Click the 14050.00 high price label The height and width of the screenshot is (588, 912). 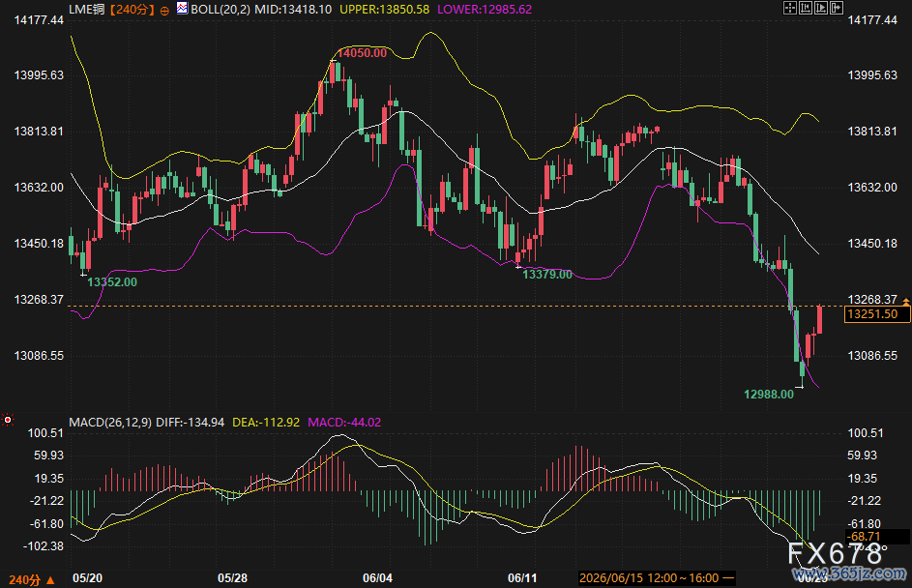click(x=362, y=53)
